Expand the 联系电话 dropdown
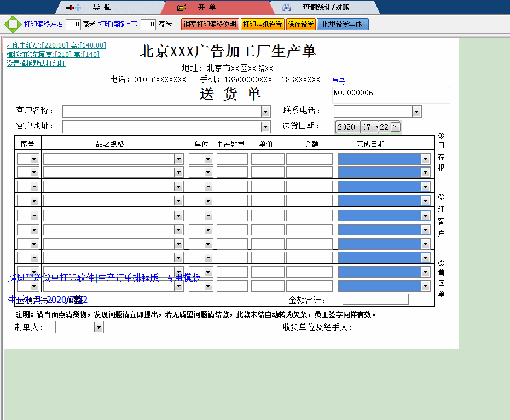This screenshot has width=510, height=420. 416,112
